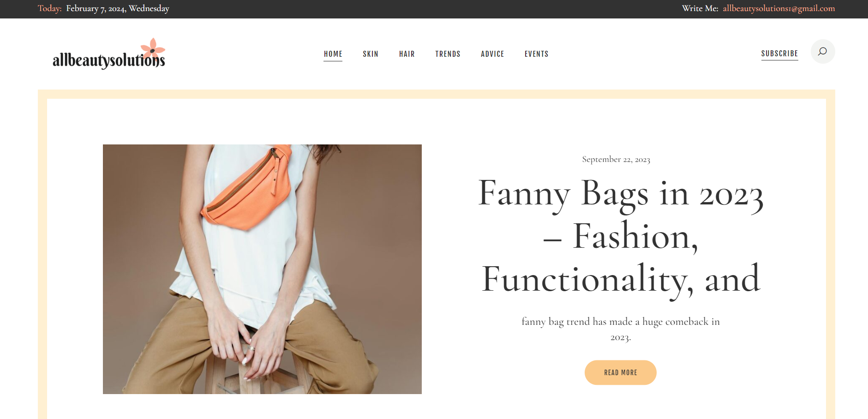The image size is (868, 419).
Task: Click the allbeautysolutions wordmark text
Action: click(108, 60)
